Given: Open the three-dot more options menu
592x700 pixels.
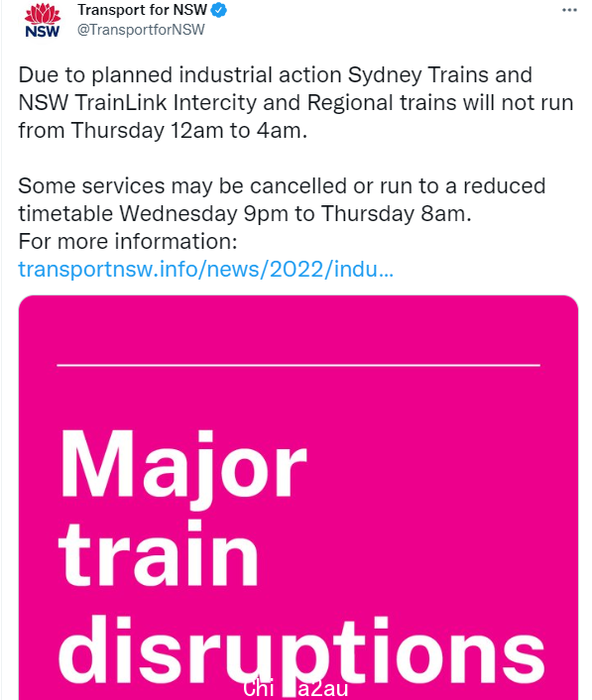Looking at the screenshot, I should point(569,10).
